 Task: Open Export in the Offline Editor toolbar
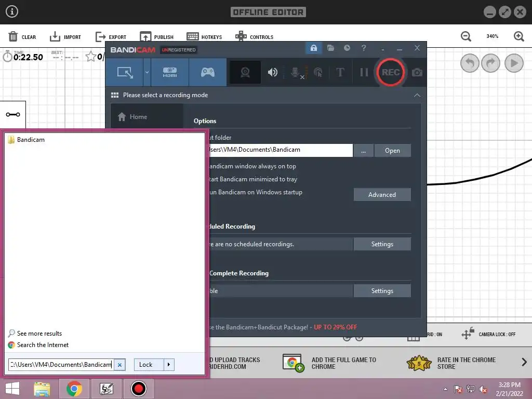(111, 37)
